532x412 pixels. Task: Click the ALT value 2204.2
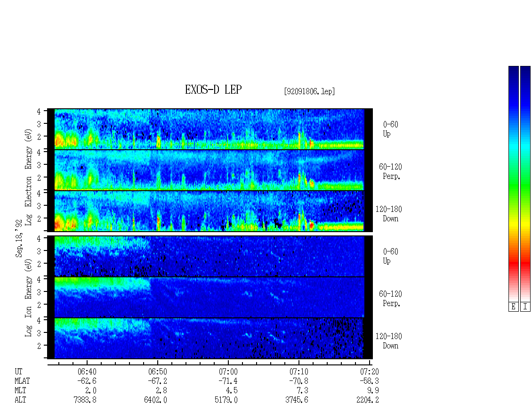click(367, 400)
